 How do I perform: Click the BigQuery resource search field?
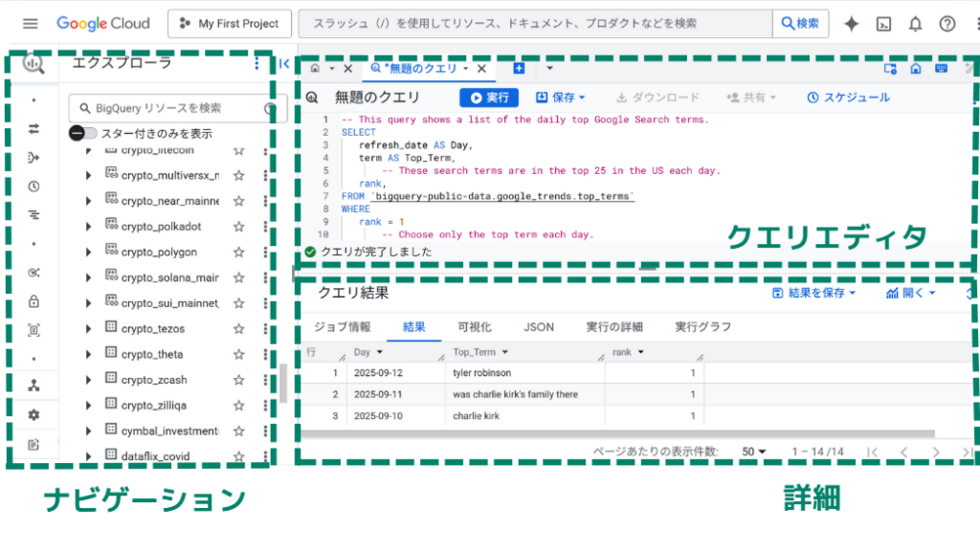(163, 108)
